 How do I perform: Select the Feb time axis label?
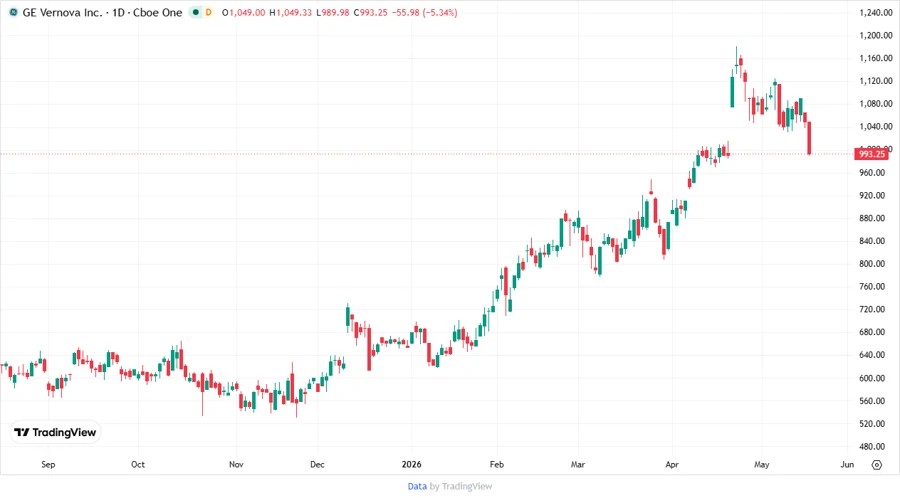click(496, 464)
